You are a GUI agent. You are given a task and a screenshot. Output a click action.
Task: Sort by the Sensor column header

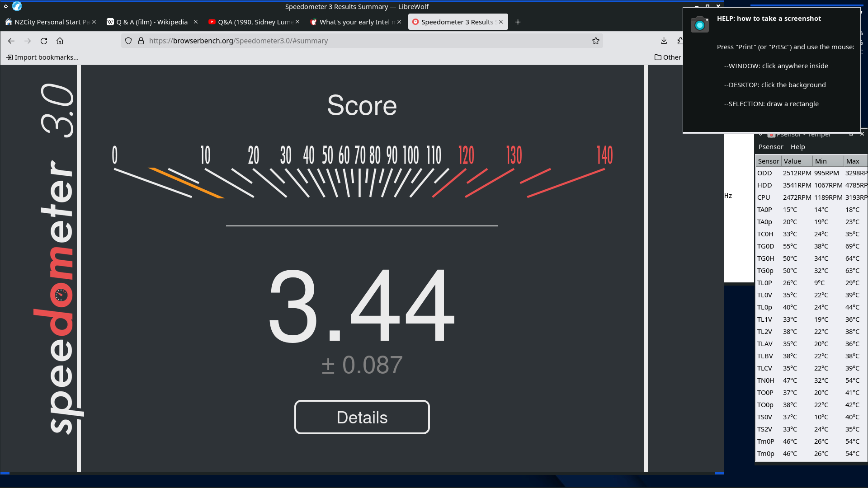click(768, 161)
